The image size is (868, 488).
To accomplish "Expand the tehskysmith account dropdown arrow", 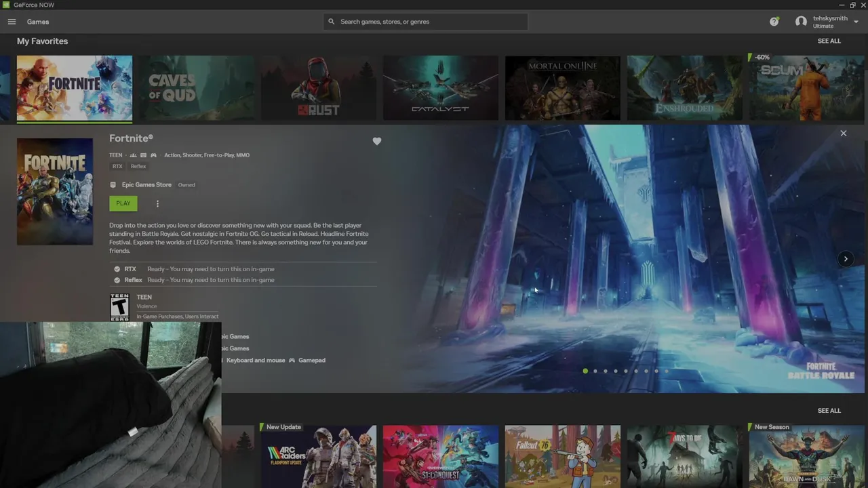I will click(856, 22).
